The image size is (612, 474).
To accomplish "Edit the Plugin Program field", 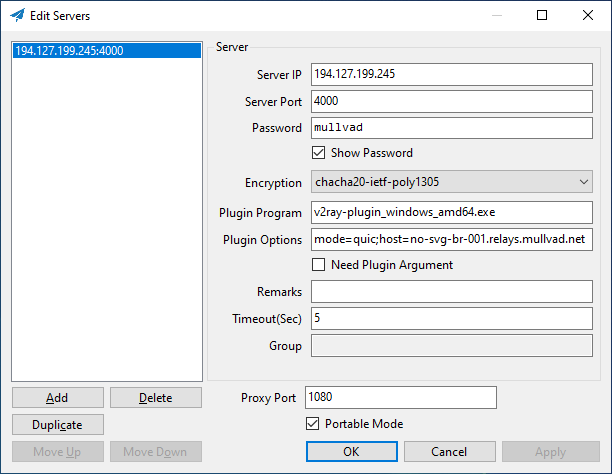I will point(453,213).
